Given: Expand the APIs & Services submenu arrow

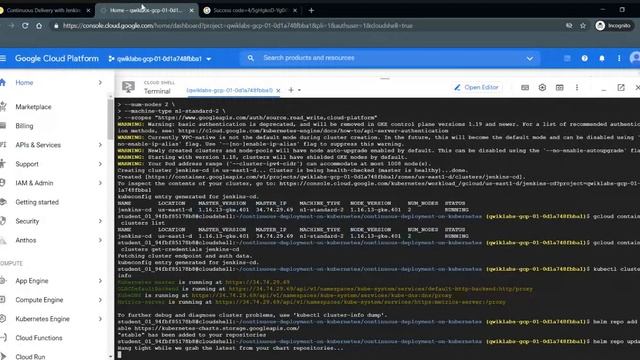Looking at the screenshot, I should click(x=100, y=144).
